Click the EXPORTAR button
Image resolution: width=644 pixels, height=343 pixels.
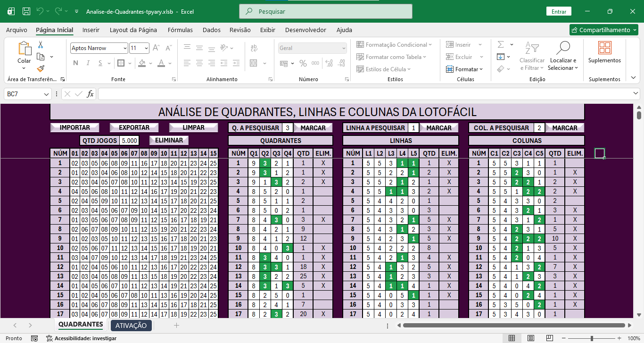[134, 127]
